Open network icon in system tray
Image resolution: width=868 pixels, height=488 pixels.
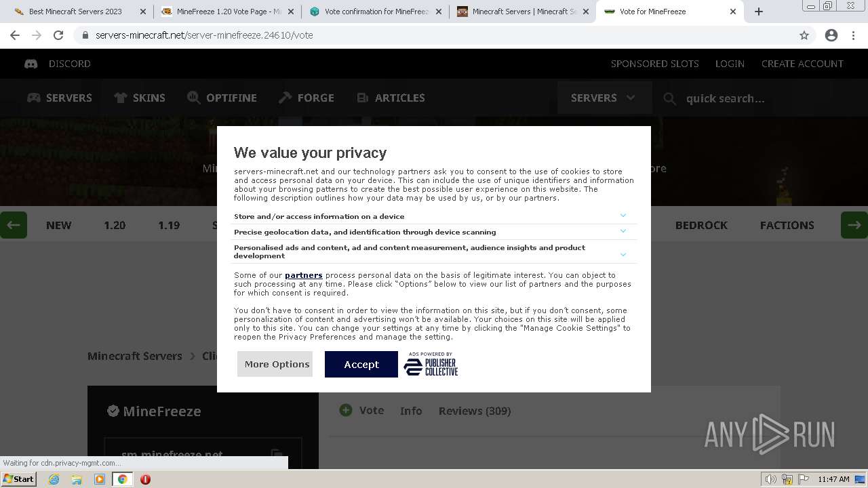pyautogui.click(x=787, y=479)
